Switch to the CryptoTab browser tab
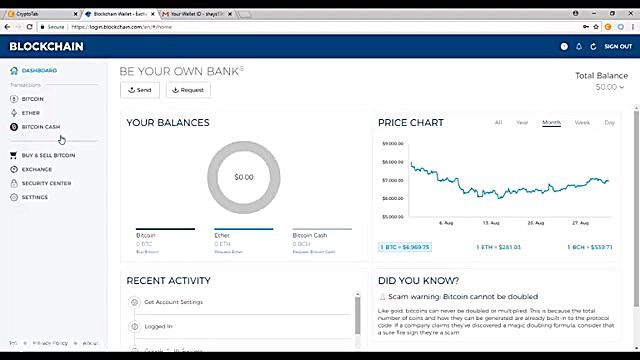640x360 pixels. (42, 14)
